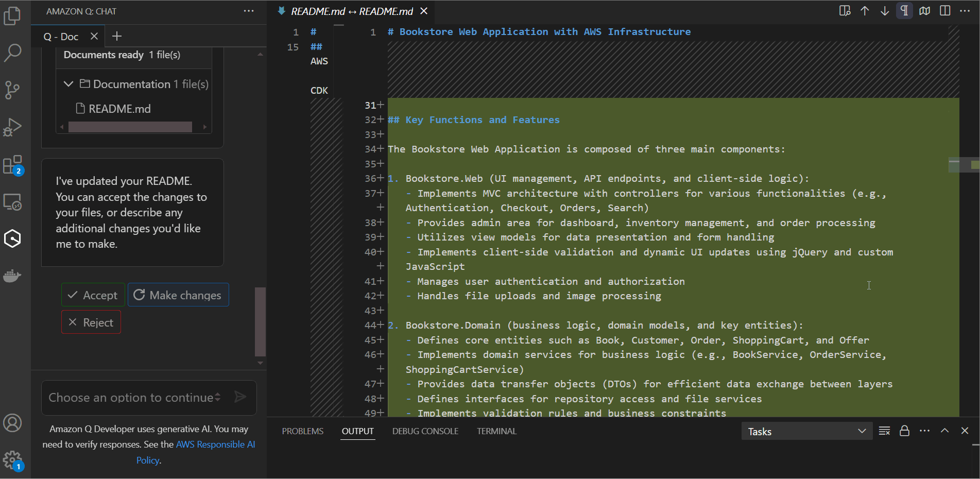Maximize the panel with the chevron up
Viewport: 980px width, 479px height.
945,431
